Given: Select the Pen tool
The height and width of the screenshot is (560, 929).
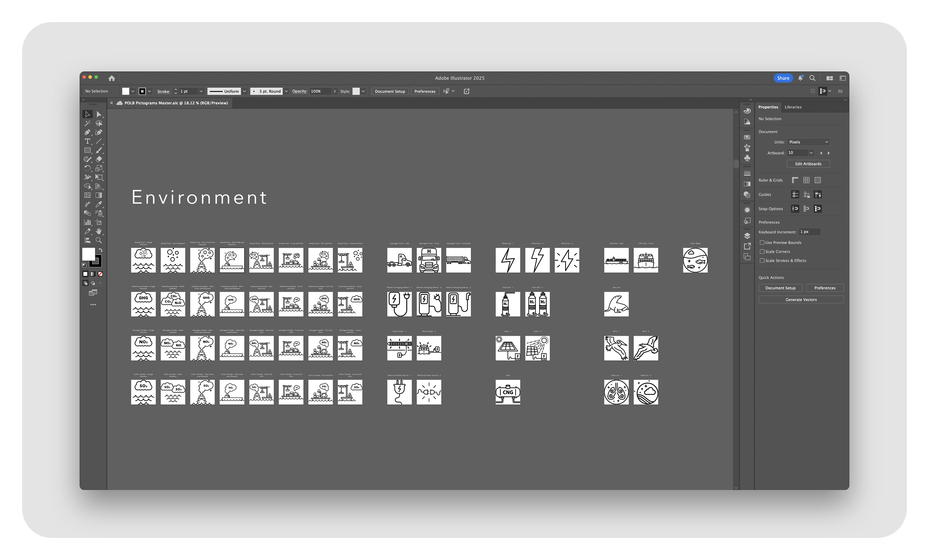Looking at the screenshot, I should point(88,132).
